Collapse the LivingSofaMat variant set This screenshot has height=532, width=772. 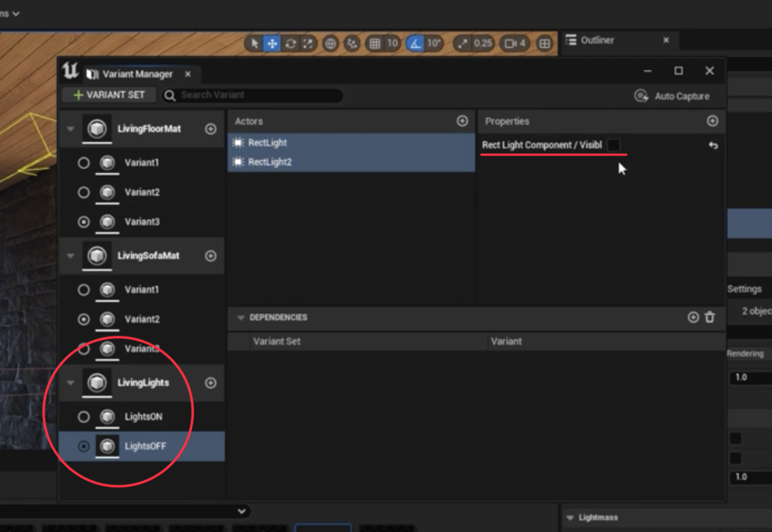pyautogui.click(x=70, y=256)
